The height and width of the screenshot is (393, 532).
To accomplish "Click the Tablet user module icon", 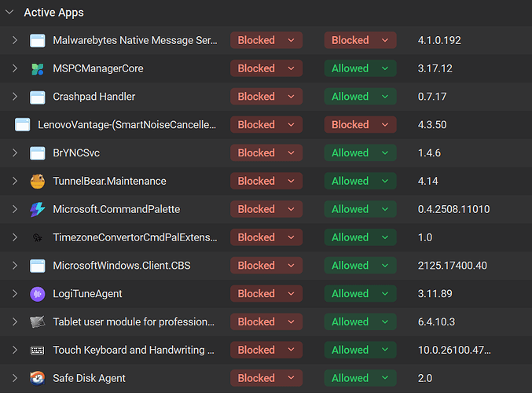I will (x=37, y=321).
